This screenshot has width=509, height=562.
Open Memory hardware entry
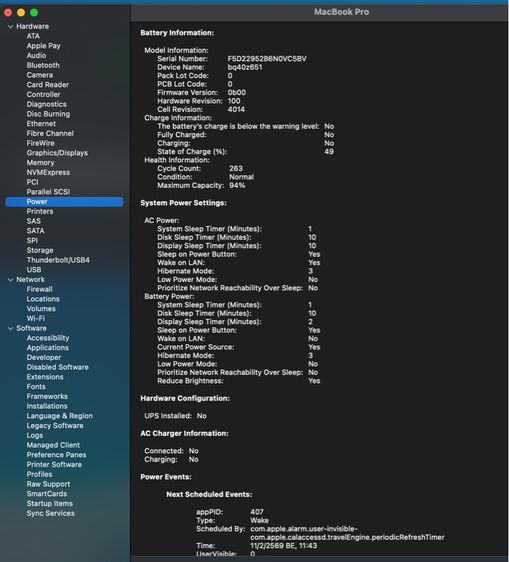(x=41, y=163)
